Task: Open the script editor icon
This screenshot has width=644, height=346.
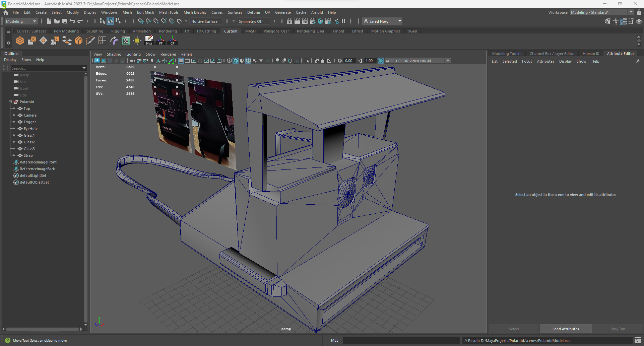Action: point(637,341)
